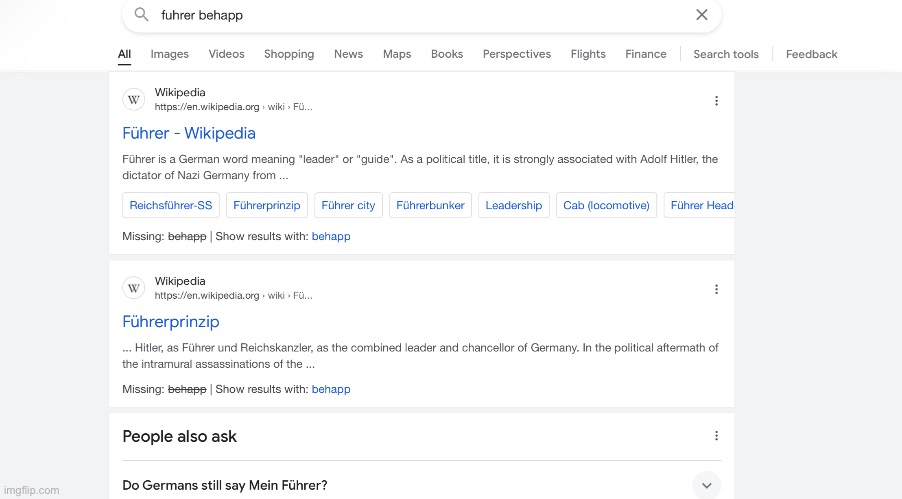Clear the search box with X icon

[702, 15]
